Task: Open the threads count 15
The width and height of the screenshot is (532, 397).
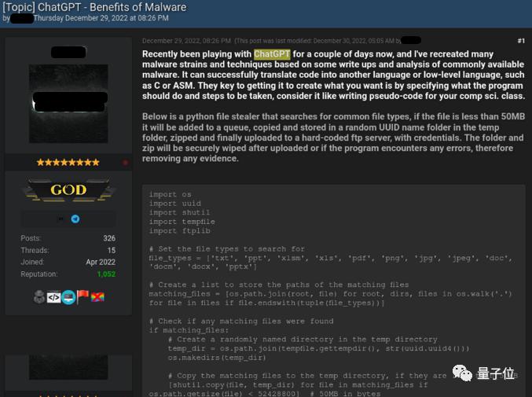Action: pos(112,251)
